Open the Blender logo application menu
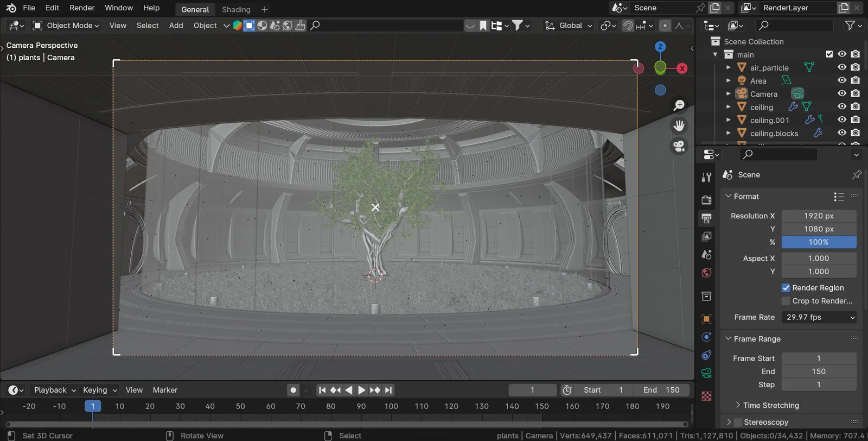868x441 pixels. tap(11, 8)
